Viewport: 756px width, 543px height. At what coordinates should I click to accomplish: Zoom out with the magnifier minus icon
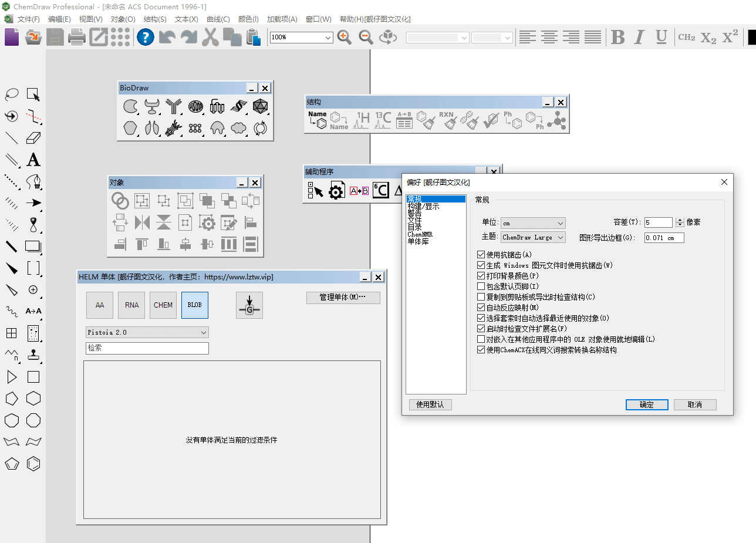[x=366, y=38]
